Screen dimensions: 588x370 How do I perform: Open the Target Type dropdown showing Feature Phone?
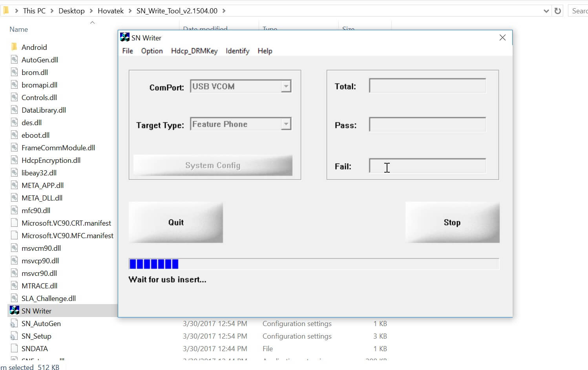click(x=286, y=124)
